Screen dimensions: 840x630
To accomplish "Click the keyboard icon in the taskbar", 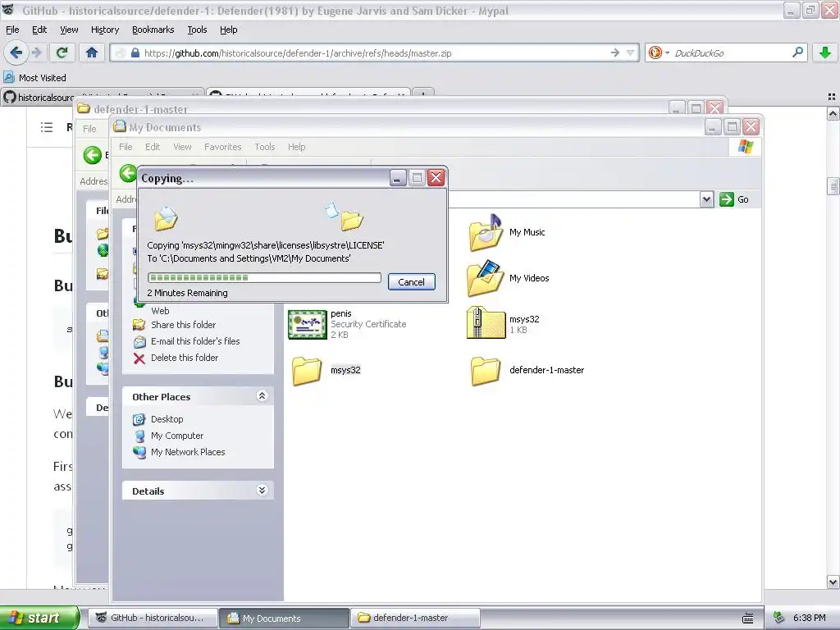I will (x=748, y=619).
